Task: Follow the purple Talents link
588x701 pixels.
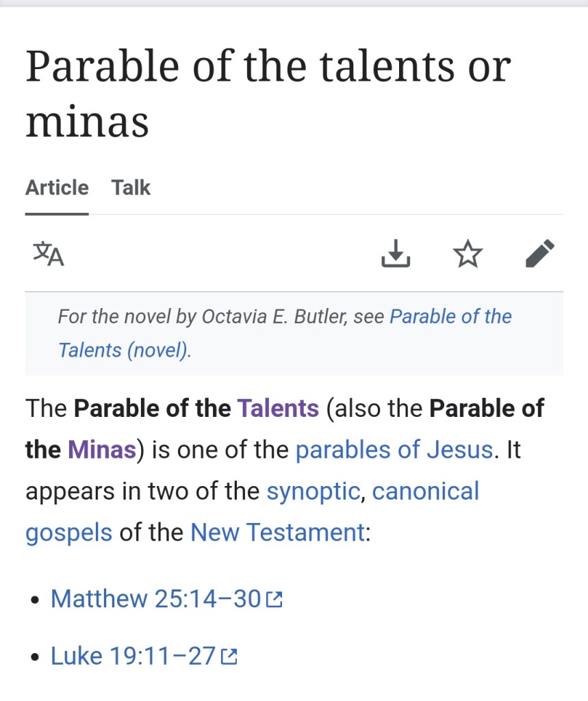Action: pyautogui.click(x=278, y=409)
